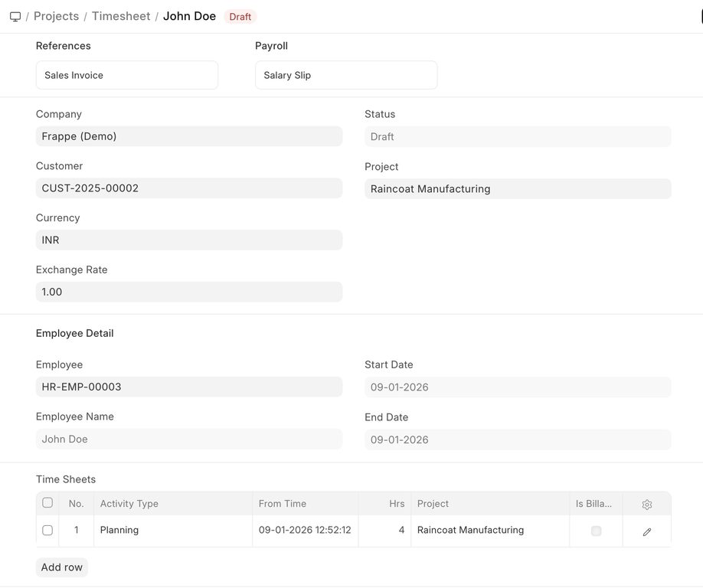Click the Project field Raincoat Manufacturing
Image resolution: width=703 pixels, height=588 pixels.
click(x=517, y=189)
